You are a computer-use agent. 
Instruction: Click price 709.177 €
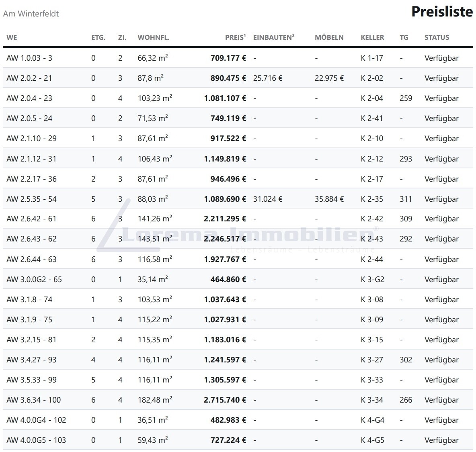tap(228, 58)
